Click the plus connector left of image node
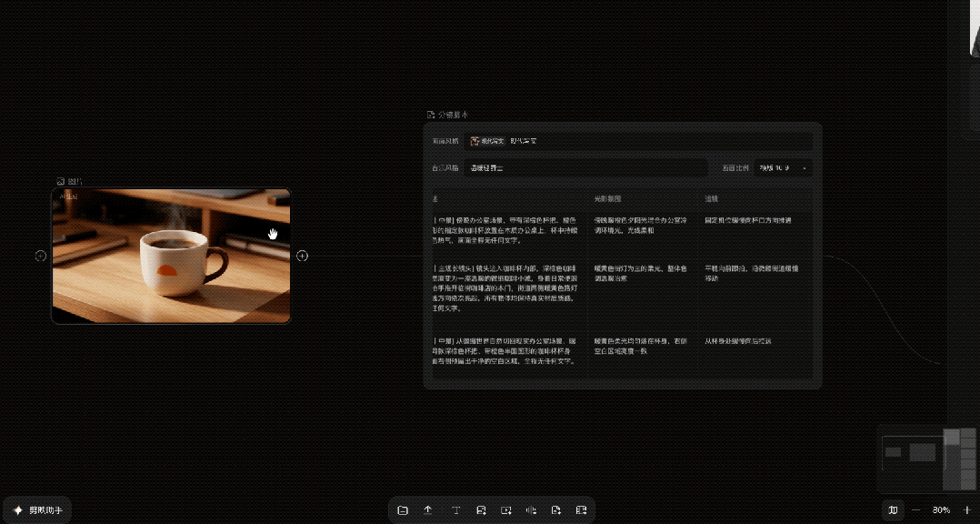 41,256
